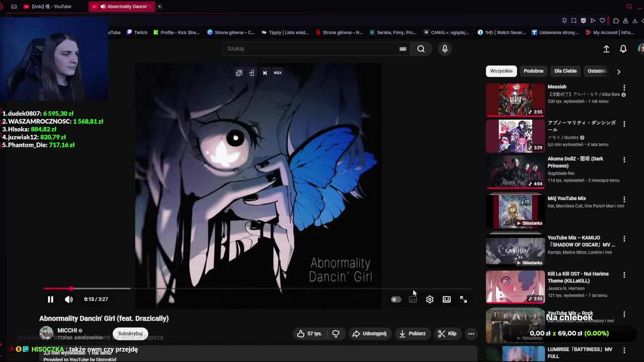Click the pin icon in browser toolbar
Screen dimensions: 644x362
click(564, 21)
